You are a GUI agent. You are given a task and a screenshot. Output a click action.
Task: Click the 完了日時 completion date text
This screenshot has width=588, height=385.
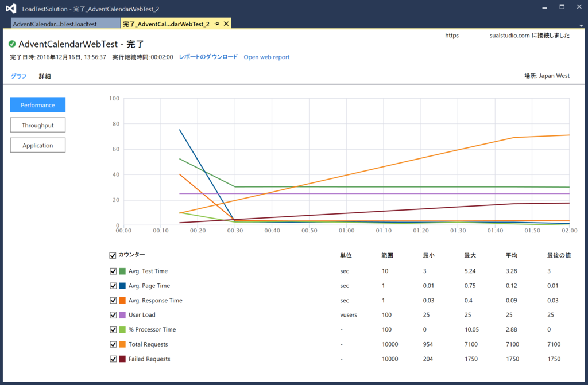pyautogui.click(x=58, y=57)
